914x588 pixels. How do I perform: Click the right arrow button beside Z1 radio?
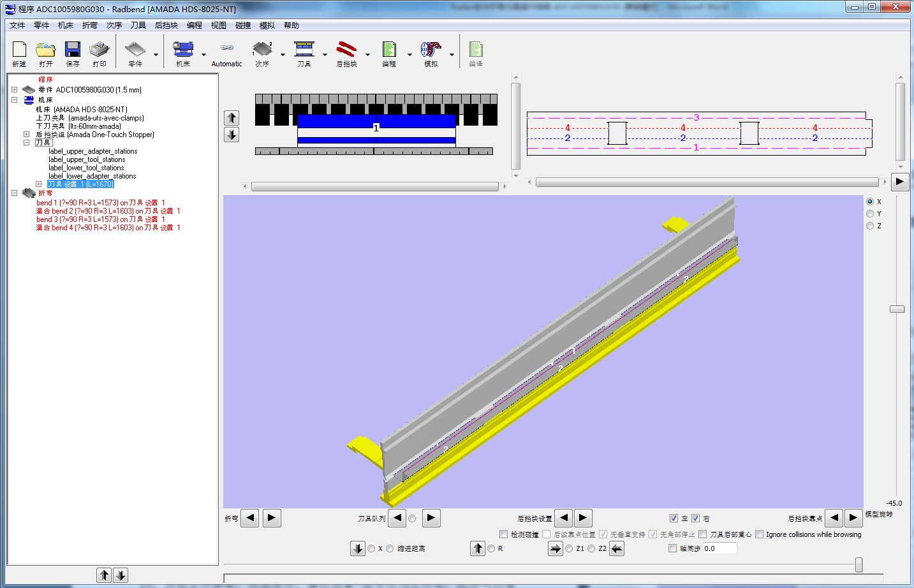[x=556, y=548]
